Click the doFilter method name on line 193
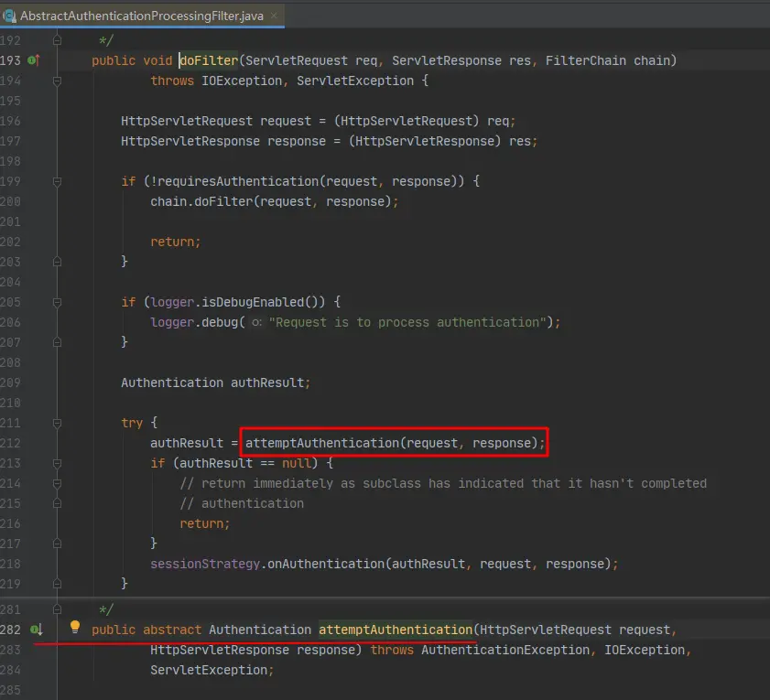Screen dimensions: 770x700 coord(209,60)
